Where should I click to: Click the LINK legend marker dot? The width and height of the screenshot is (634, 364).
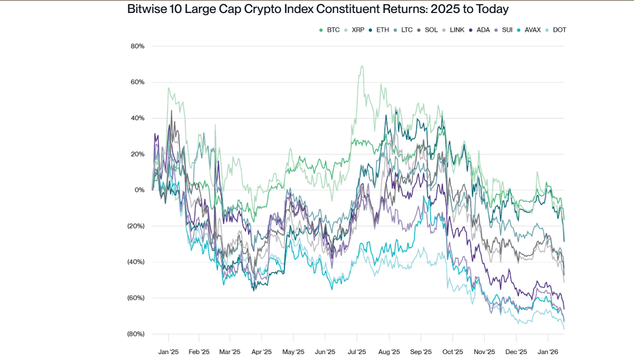444,30
